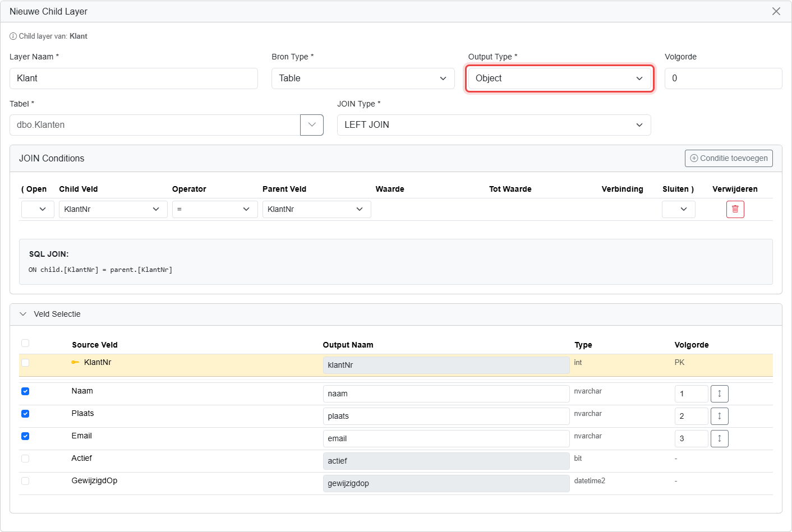Click the SQL JOIN condition text
This screenshot has height=532, width=792.
tap(100, 270)
